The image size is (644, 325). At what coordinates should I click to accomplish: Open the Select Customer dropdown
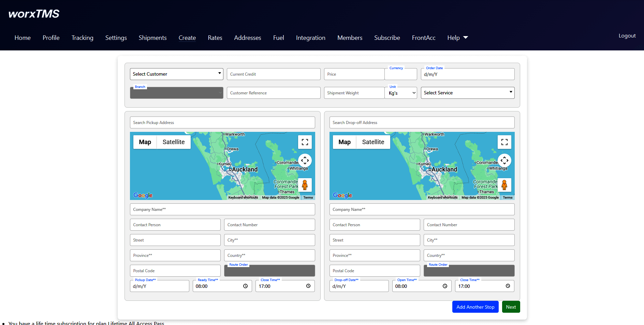(x=176, y=74)
